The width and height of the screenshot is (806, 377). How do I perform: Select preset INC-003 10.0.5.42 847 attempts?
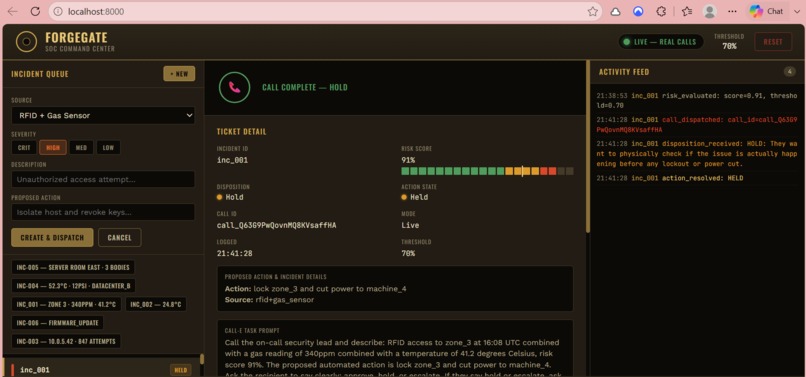[66, 342]
